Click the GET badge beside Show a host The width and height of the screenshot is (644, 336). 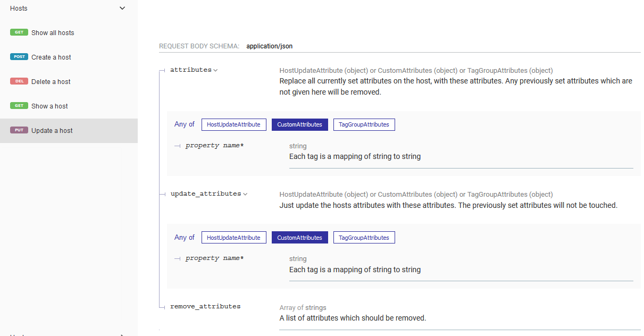pos(19,106)
